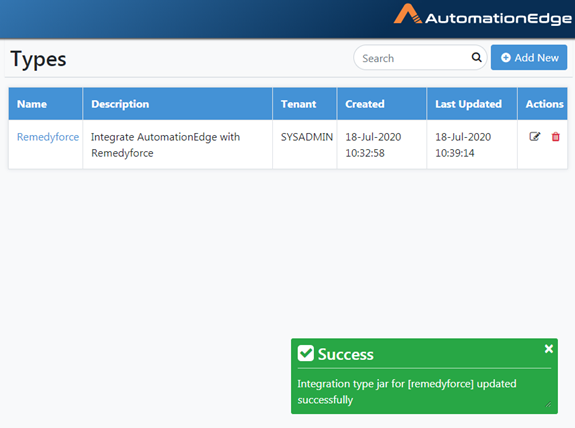This screenshot has width=575, height=428.
Task: Focus the Search input field
Action: tap(414, 58)
